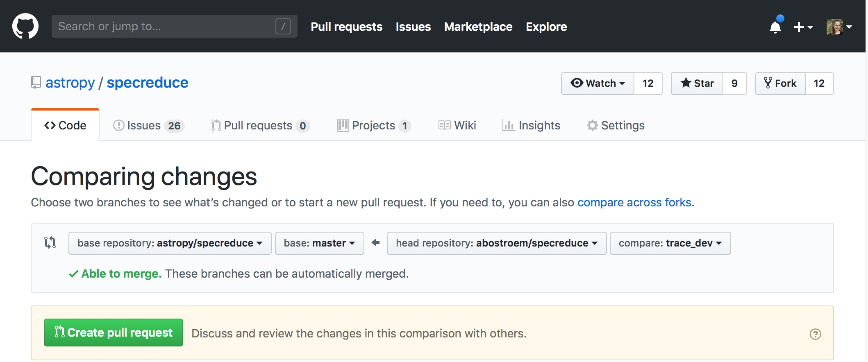Open the plus create-new menu
This screenshot has height=362, width=868.
point(803,27)
